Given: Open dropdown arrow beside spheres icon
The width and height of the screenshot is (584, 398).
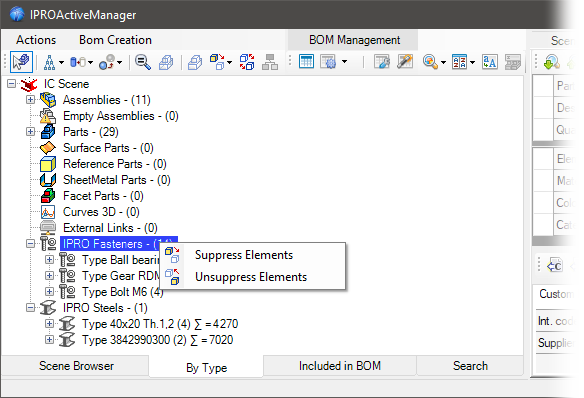Looking at the screenshot, I should (x=119, y=63).
